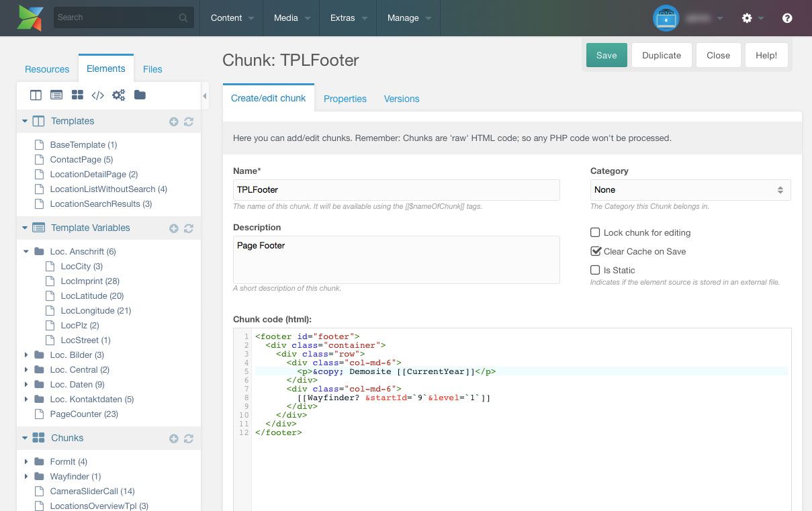Select the ContactPage (5) template
Viewport: 812px width, 511px height.
pyautogui.click(x=81, y=160)
